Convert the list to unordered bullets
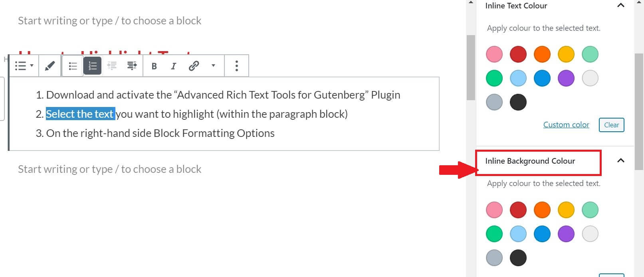The image size is (644, 277). point(72,65)
